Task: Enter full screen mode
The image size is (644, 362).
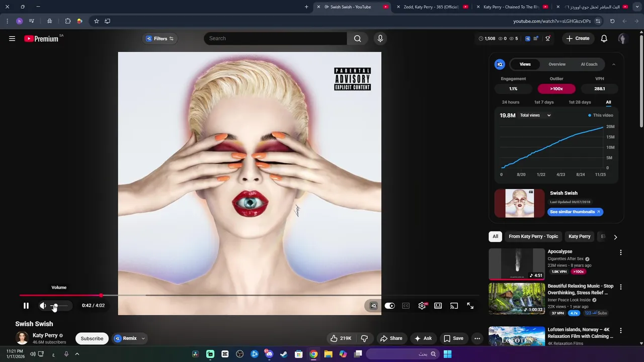Action: [470, 306]
